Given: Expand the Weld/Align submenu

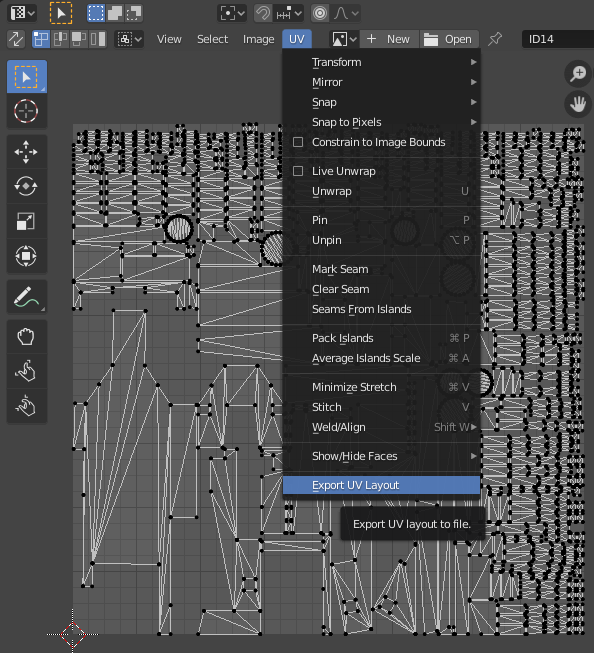Looking at the screenshot, I should (x=381, y=427).
